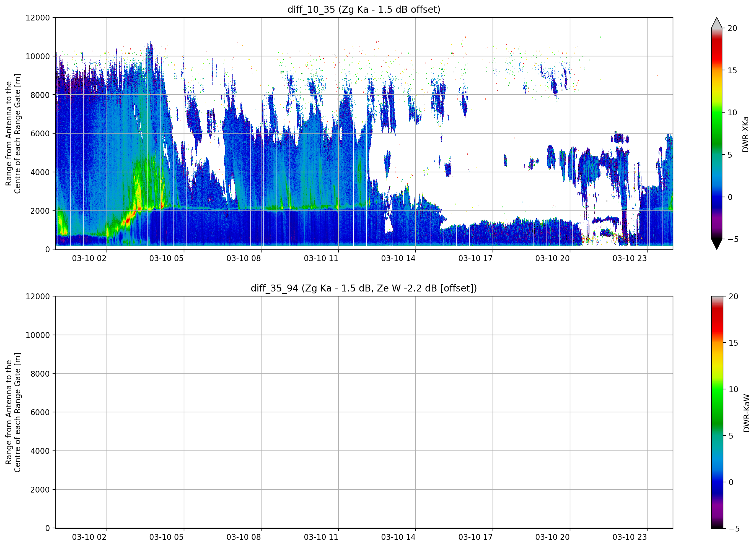756x547 pixels.
Task: Click the 03-10 02 tick on top plot
Action: [x=89, y=258]
